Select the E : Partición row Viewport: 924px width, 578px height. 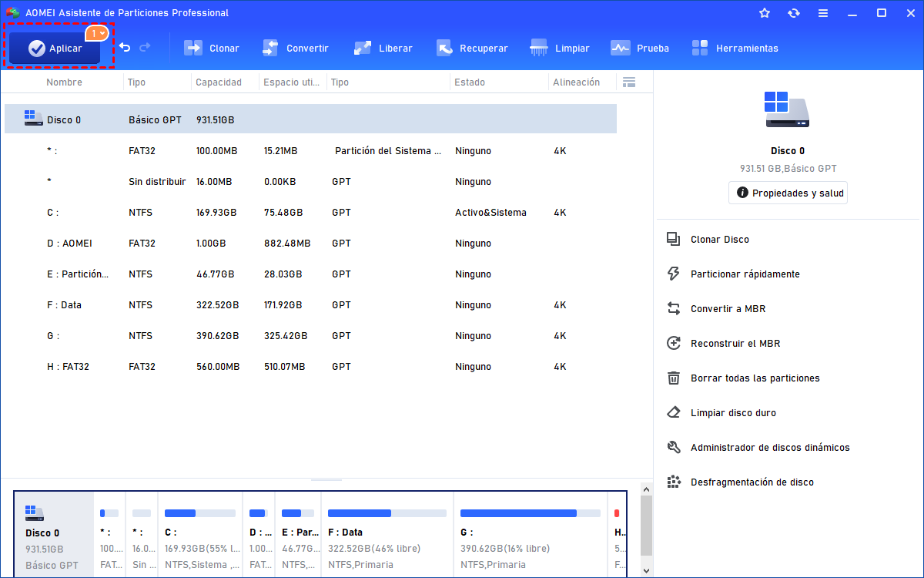coord(310,274)
